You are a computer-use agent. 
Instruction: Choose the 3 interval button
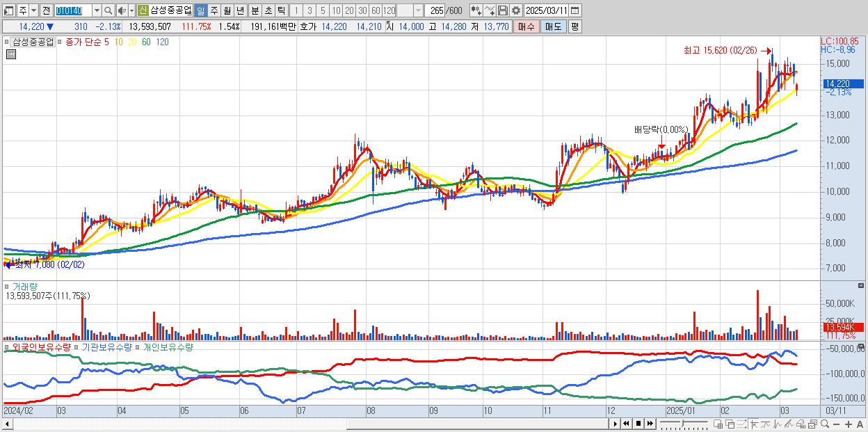coord(310,10)
